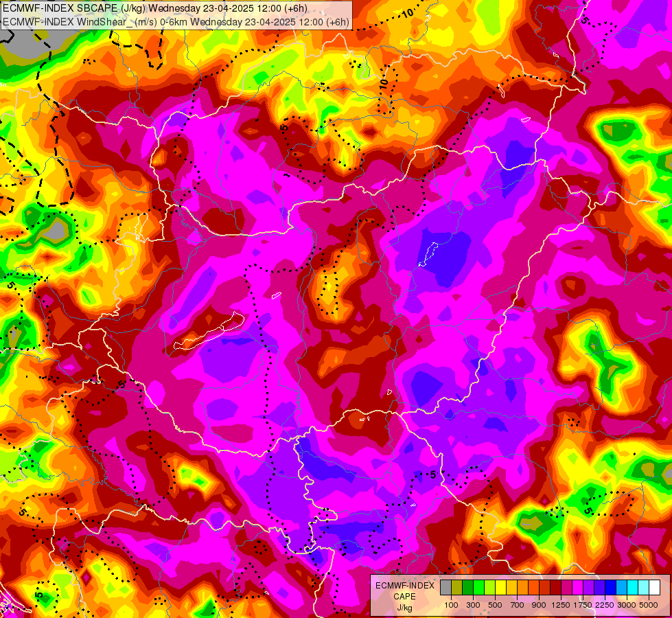Click the 'CAPE' label in legend

click(x=404, y=597)
